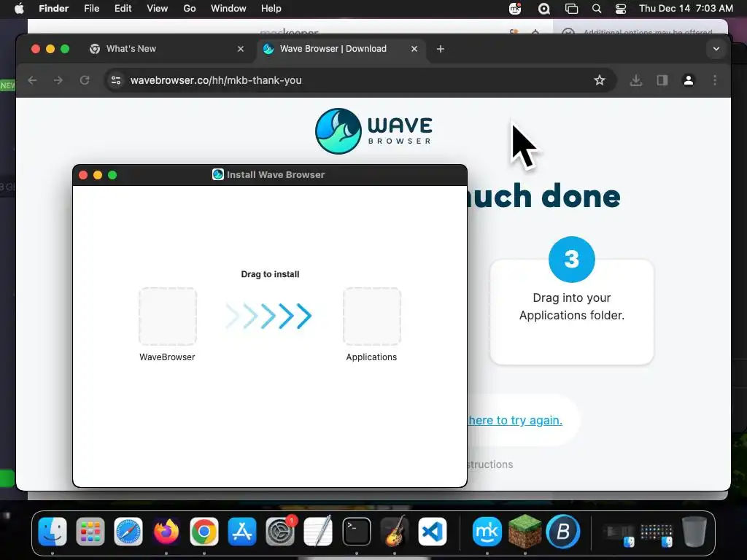Open Finder from the dock
The image size is (747, 560).
pos(53,532)
